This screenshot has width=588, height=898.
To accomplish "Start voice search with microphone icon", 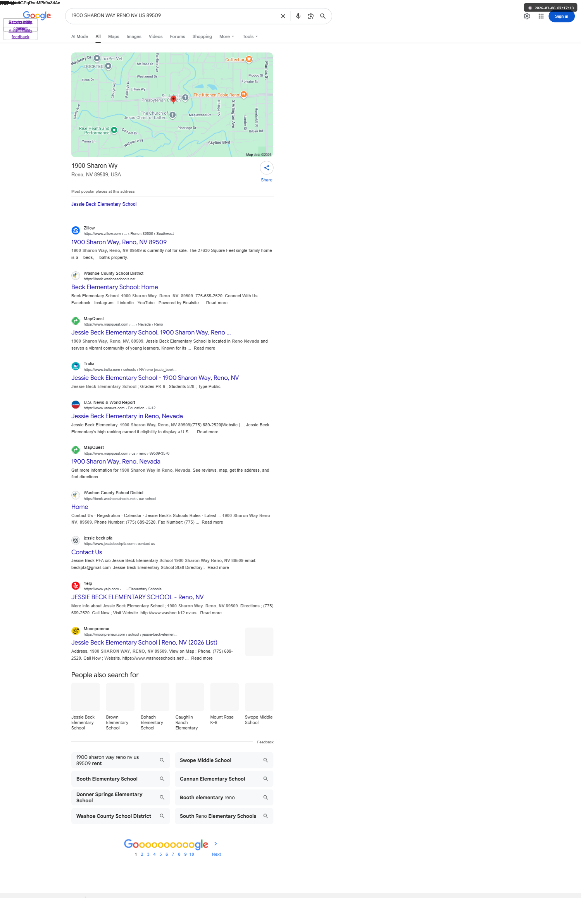I will coord(298,16).
